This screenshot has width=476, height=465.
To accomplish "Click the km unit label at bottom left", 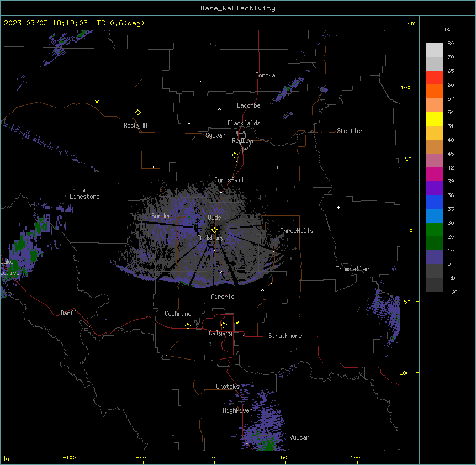I will click(8, 458).
